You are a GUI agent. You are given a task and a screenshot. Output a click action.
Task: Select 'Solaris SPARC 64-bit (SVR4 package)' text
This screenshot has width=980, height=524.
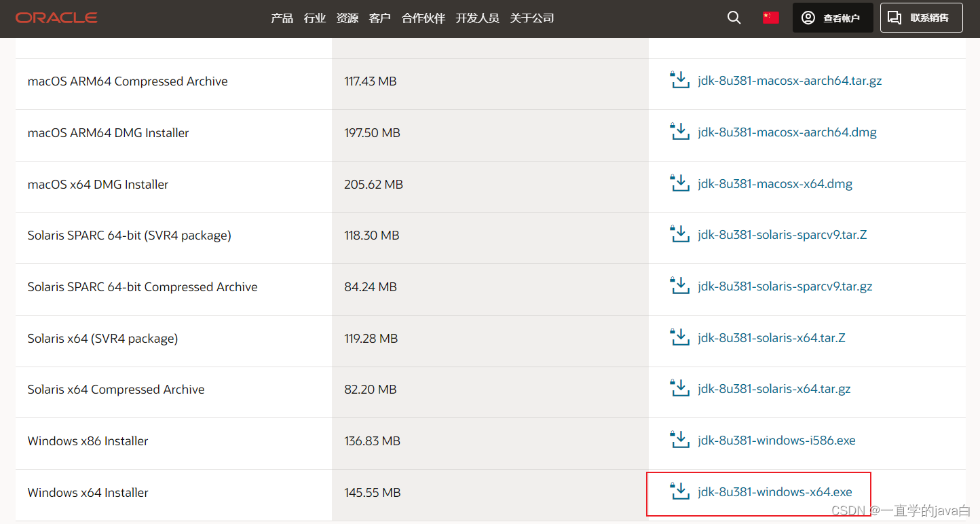click(x=129, y=236)
